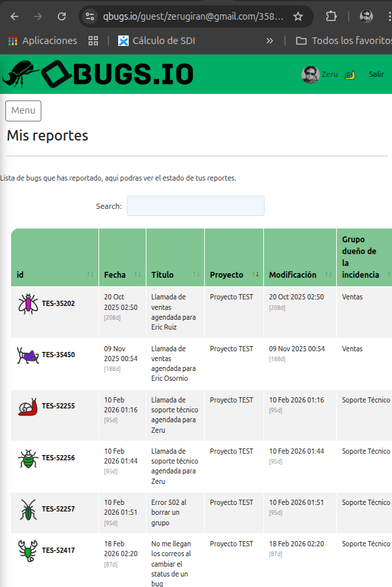392x587 pixels.
Task: Focus the Search input field
Action: coord(196,206)
